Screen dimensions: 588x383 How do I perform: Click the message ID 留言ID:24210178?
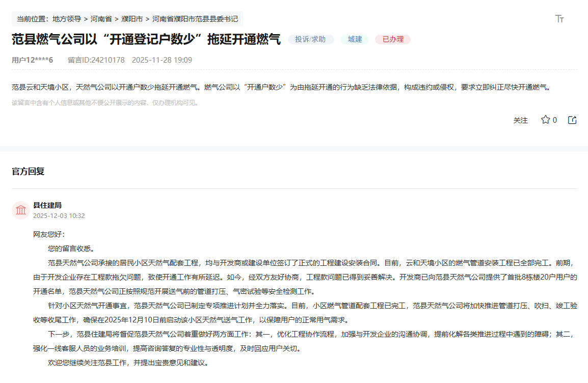click(96, 60)
